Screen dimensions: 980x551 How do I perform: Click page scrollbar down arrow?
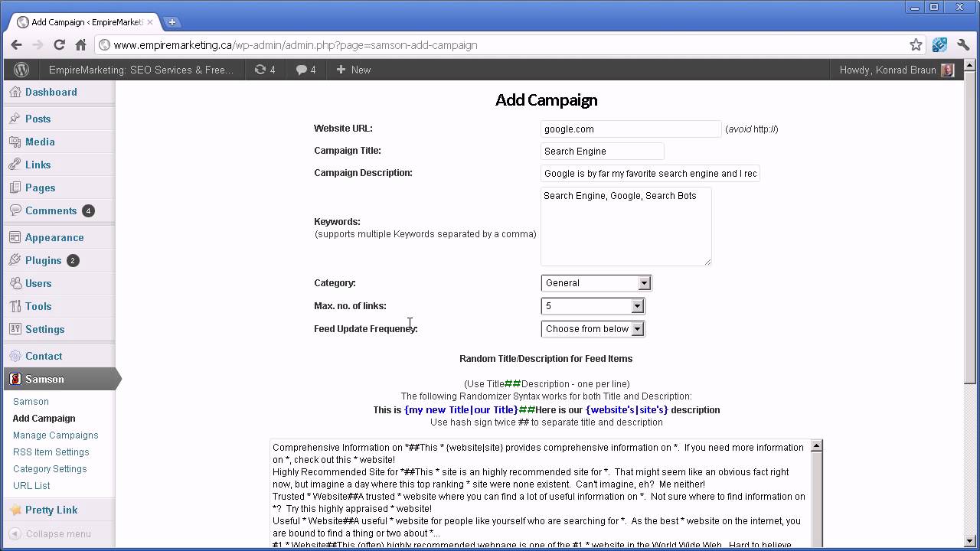click(x=972, y=542)
